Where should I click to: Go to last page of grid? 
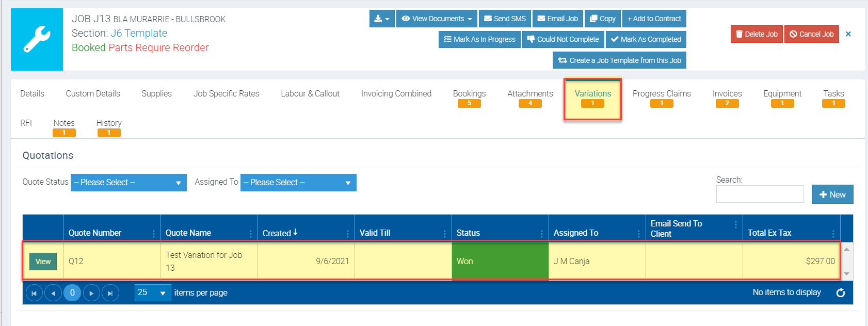[x=110, y=293]
